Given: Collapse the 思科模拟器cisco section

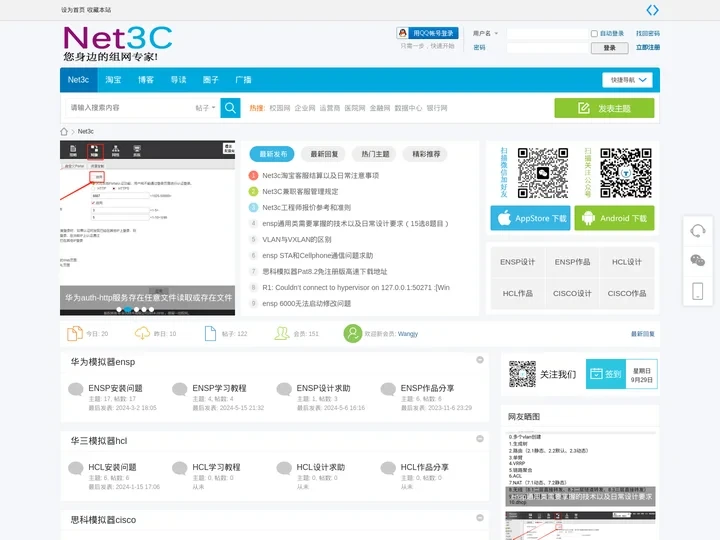Looking at the screenshot, I should (x=480, y=518).
